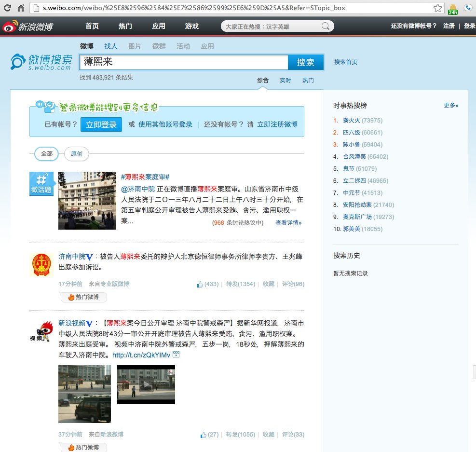Viewport: 476px width, 452px height.
Task: Expand topic with 查看详情 link
Action: click(x=288, y=223)
